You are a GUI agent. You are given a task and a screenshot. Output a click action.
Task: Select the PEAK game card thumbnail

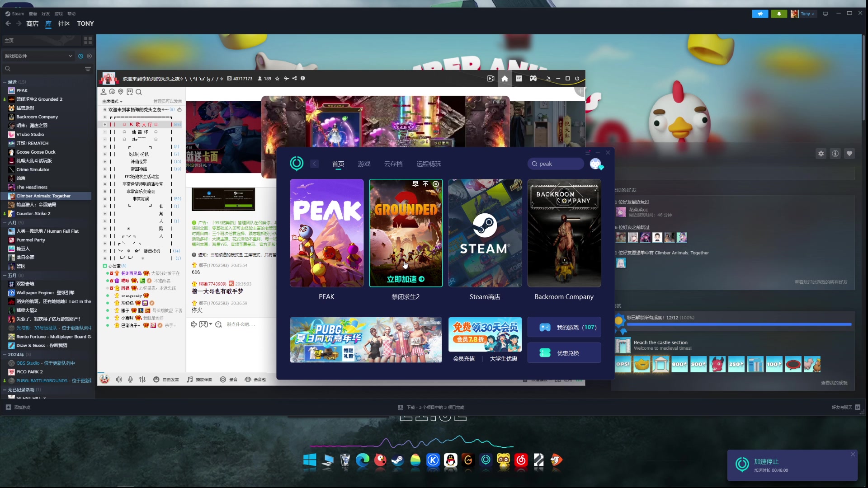326,233
